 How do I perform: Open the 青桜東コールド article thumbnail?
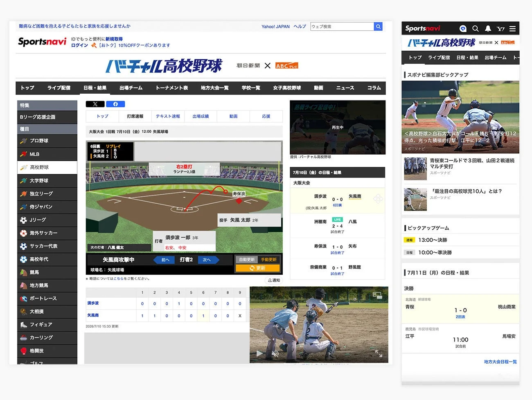415,169
